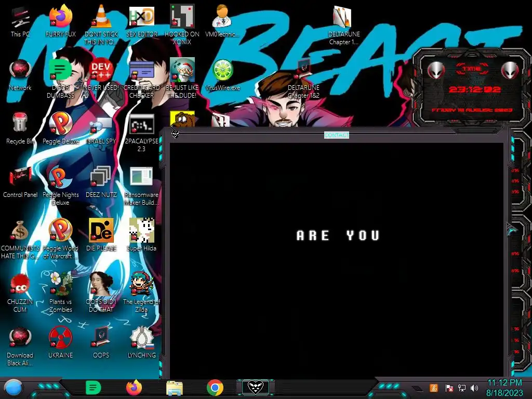
Task: Launch Firefox from the taskbar
Action: click(134, 388)
